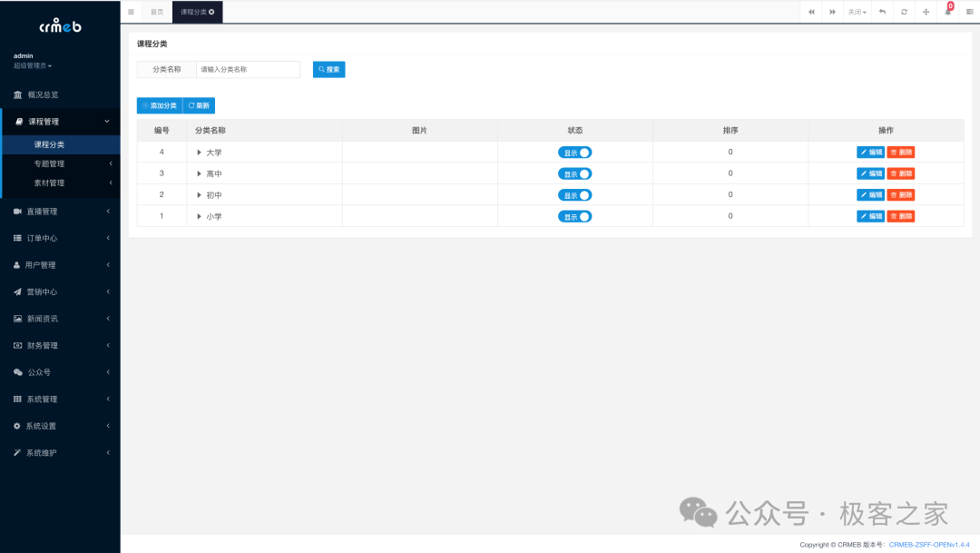Expand the 大学 category row triangle
Image resolution: width=980 pixels, height=553 pixels.
click(199, 153)
